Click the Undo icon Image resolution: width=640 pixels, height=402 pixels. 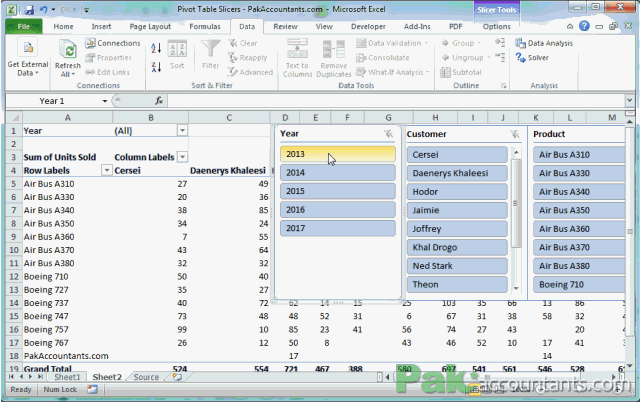[x=43, y=9]
